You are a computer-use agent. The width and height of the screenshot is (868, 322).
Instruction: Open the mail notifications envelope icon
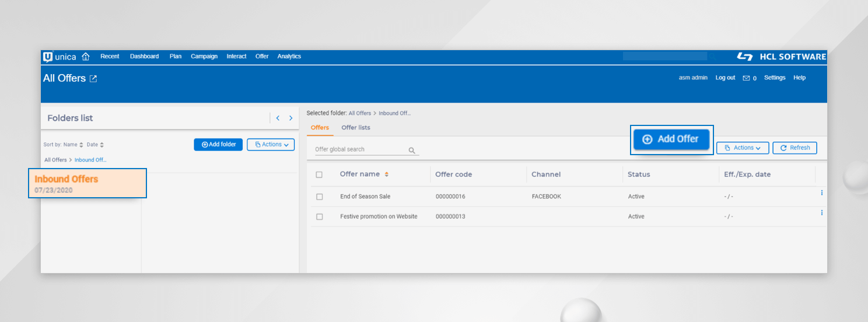[746, 78]
